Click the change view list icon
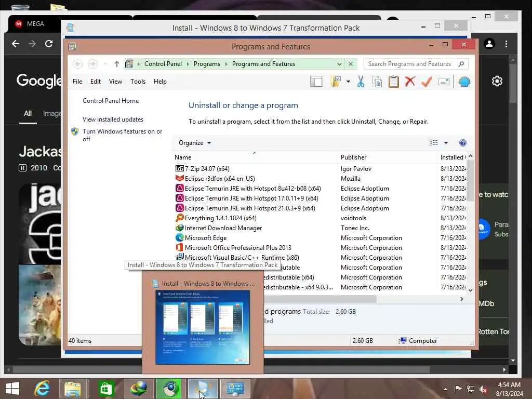Viewport: 532px width, 399px height. 434,143
